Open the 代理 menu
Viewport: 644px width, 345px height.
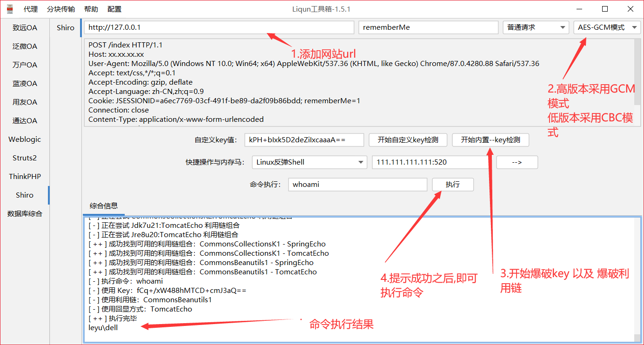tap(31, 9)
